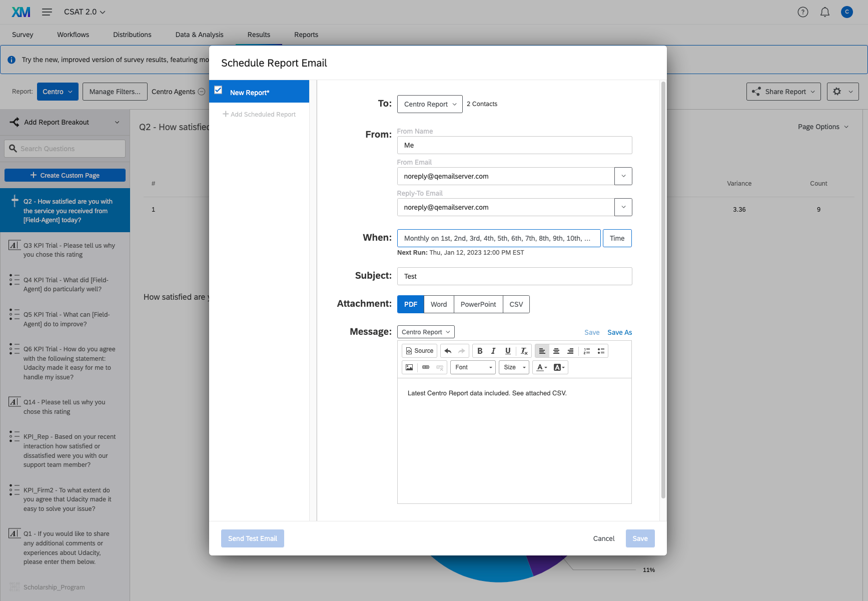
Task: Open the background color picker
Action: click(559, 367)
